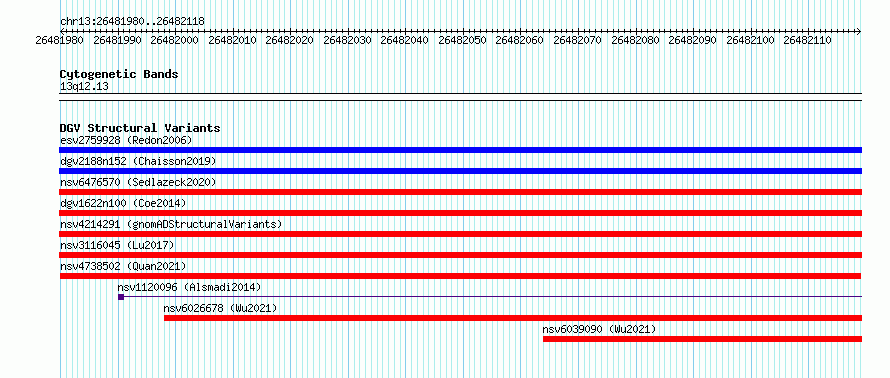The image size is (890, 378).
Task: Click the esv2759928 (Redon2006) blue variant bar
Action: click(460, 150)
